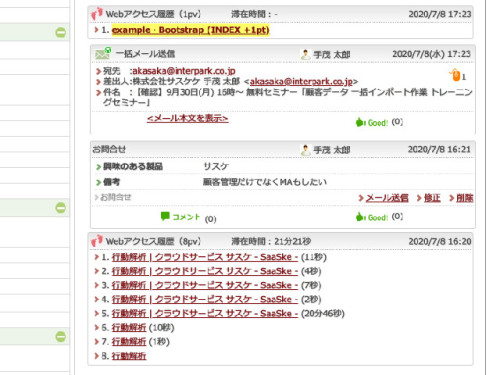
Task: Click メール送信 link in お問合せ entry
Action: point(387,198)
